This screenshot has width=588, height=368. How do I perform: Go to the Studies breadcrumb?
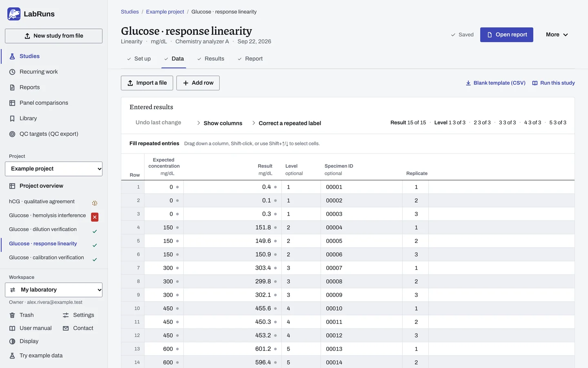point(130,12)
